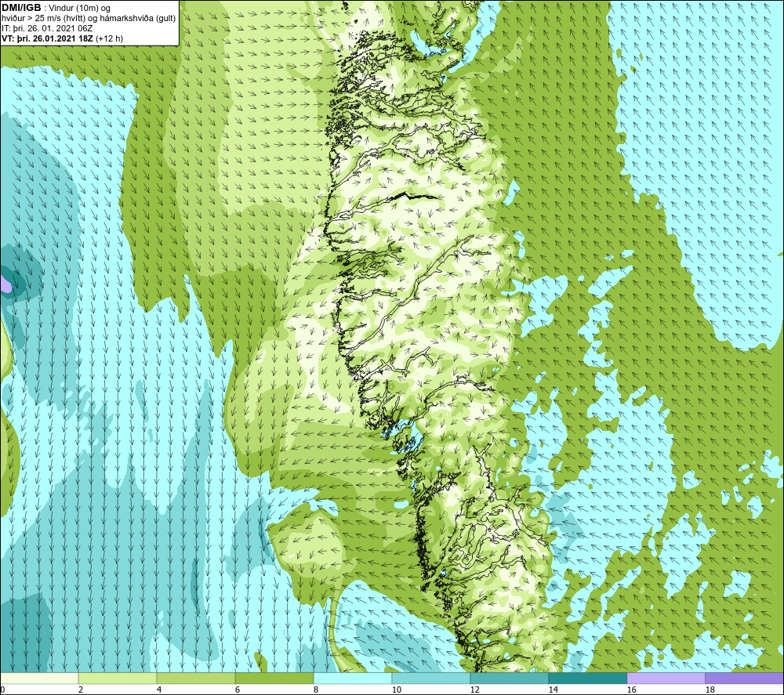Click the scale label "14"
Viewport: 784px width, 695px height.
point(553,690)
